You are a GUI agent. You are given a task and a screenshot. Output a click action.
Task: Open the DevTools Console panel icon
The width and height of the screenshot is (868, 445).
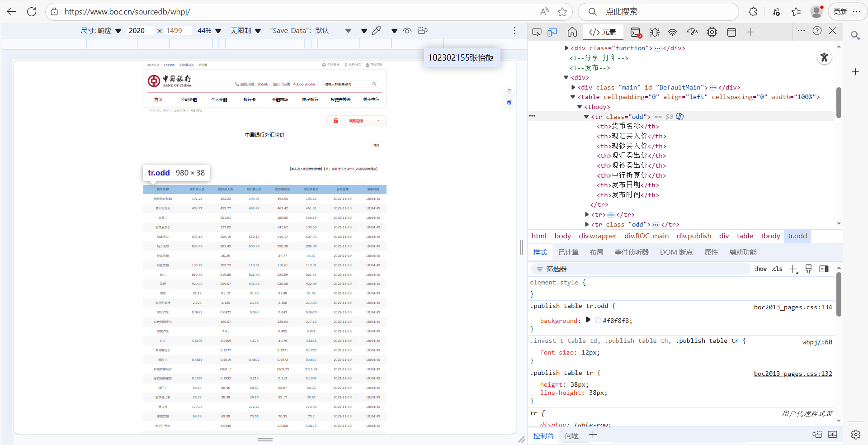click(x=636, y=32)
